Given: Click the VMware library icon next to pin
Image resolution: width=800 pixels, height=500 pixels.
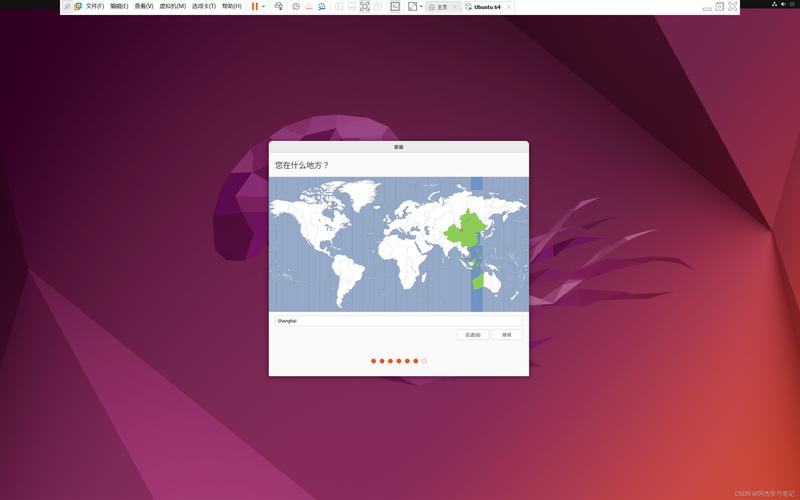Looking at the screenshot, I should coord(78,7).
